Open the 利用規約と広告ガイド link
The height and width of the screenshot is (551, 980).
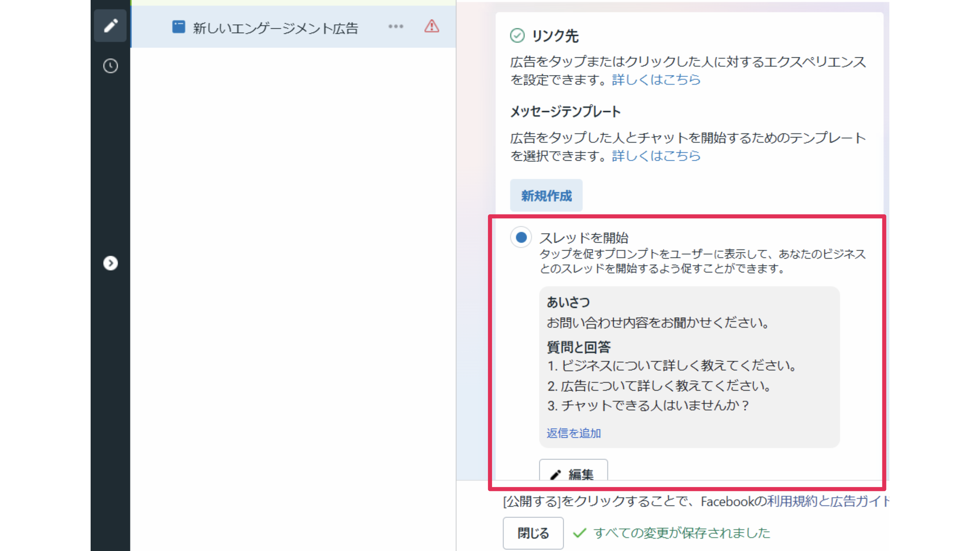coord(828,502)
